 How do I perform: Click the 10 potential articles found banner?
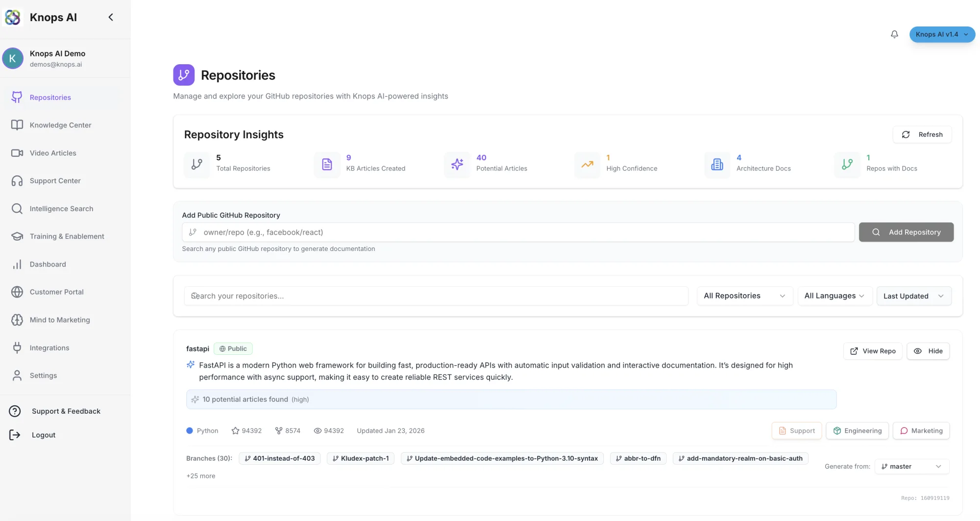(x=511, y=399)
